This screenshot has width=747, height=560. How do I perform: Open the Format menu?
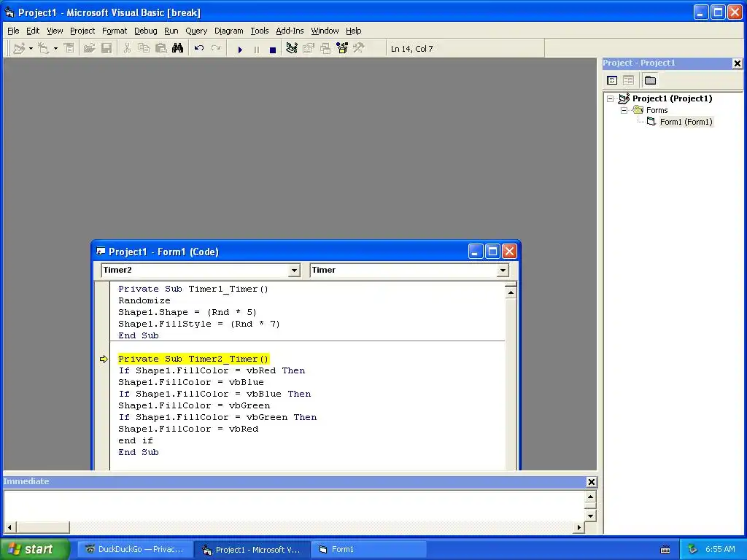115,31
